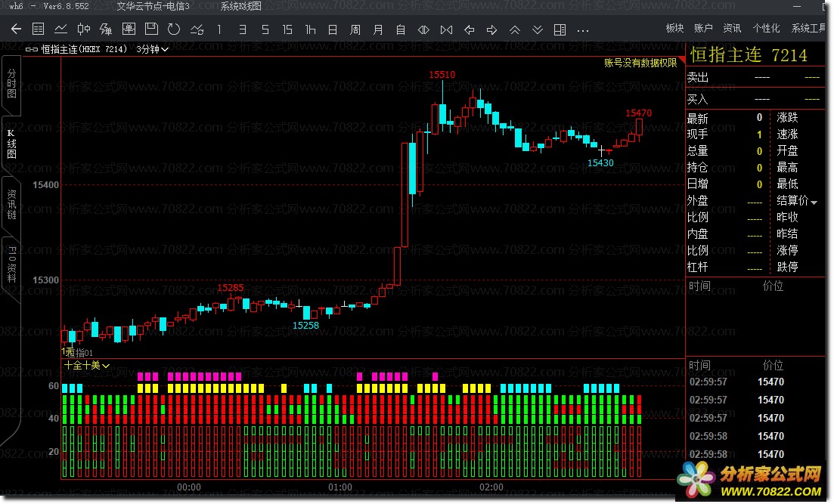Click the 涨停 label
This screenshot has height=504, width=834.
point(787,250)
